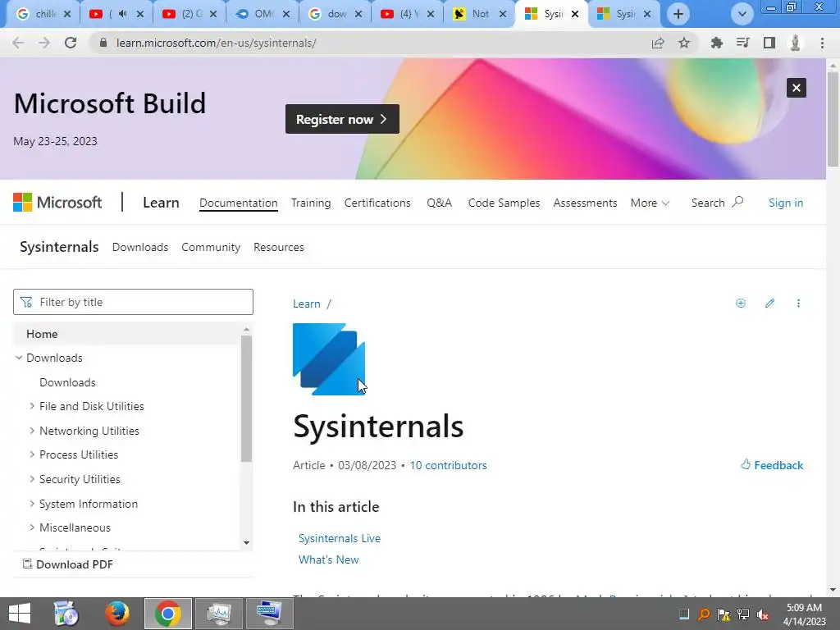Expand File and Disk Utilities
Screen dimensions: 840x630
point(32,406)
